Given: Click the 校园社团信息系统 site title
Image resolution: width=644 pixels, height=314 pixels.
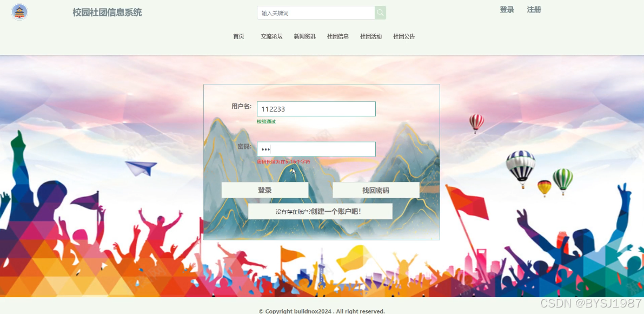Looking at the screenshot, I should pyautogui.click(x=107, y=13).
